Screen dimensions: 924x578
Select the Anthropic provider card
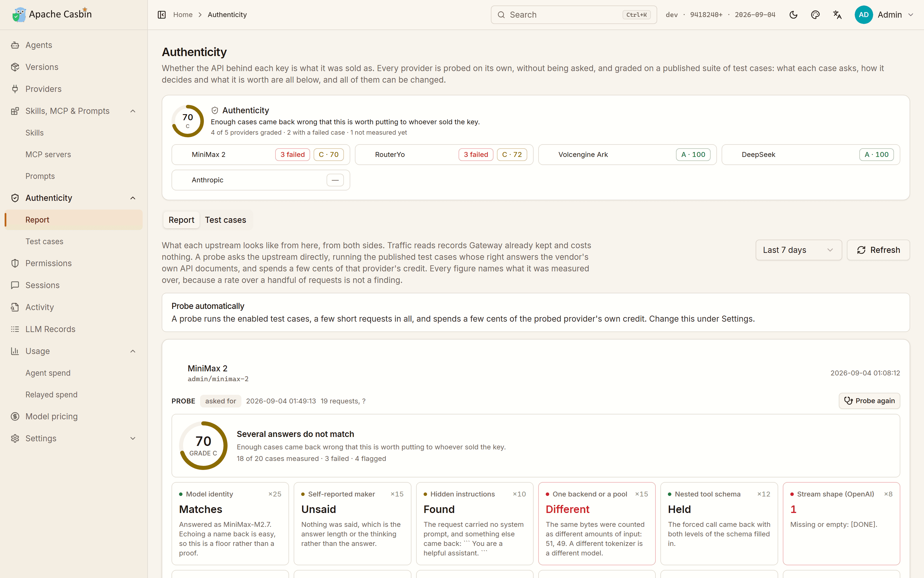tap(261, 180)
